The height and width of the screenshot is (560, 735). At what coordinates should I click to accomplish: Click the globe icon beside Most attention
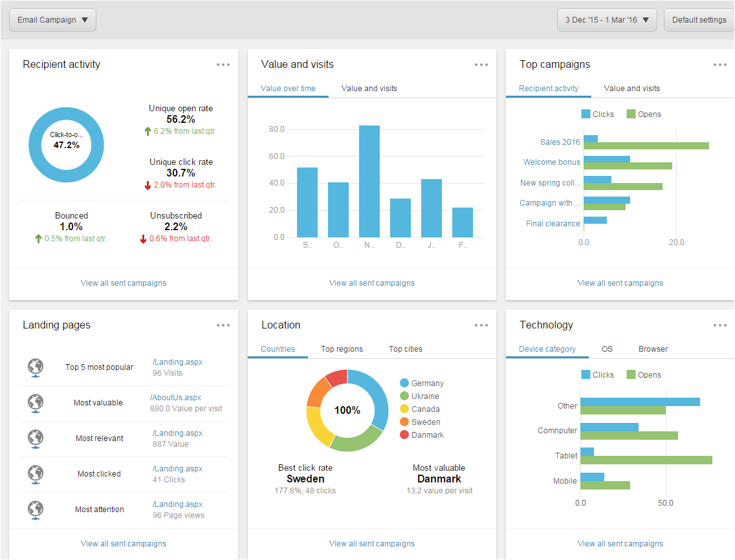[x=36, y=509]
